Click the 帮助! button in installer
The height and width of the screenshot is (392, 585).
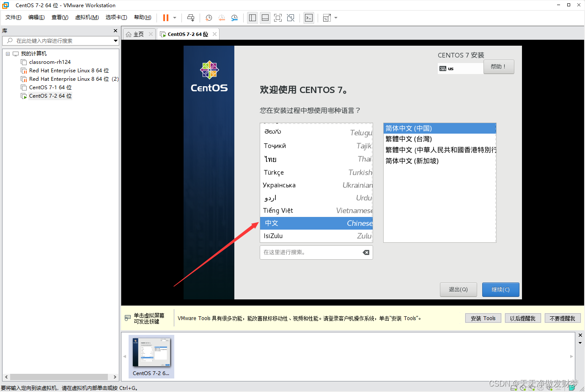click(499, 67)
